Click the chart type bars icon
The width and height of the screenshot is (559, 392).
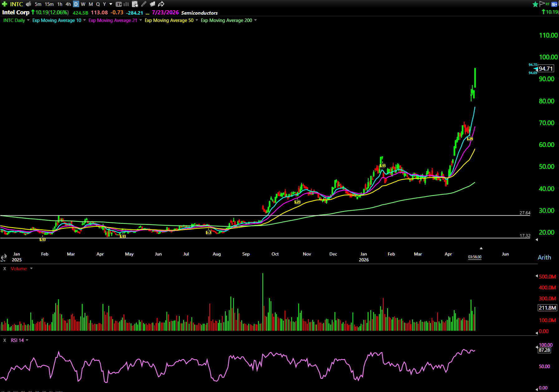pos(126,4)
